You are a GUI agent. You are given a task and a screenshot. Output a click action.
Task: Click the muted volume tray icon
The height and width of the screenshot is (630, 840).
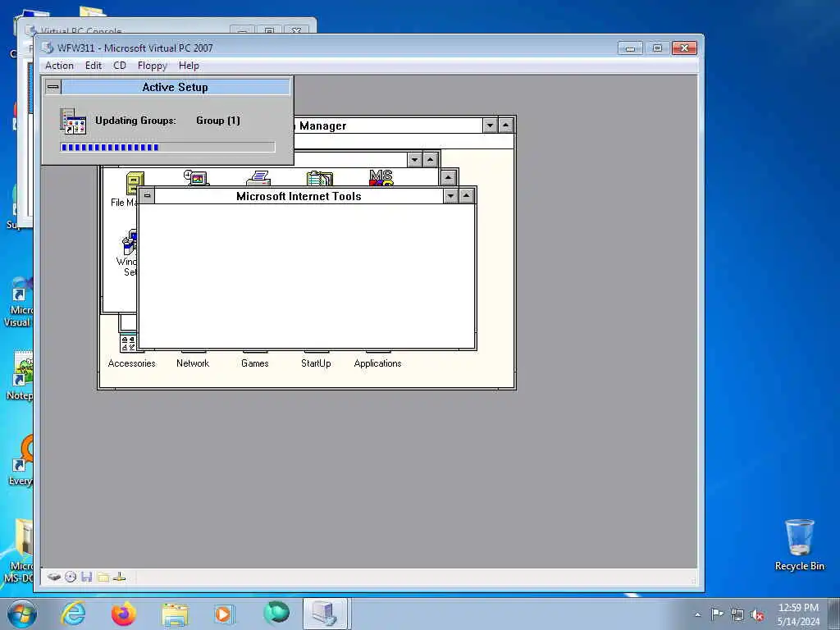757,615
